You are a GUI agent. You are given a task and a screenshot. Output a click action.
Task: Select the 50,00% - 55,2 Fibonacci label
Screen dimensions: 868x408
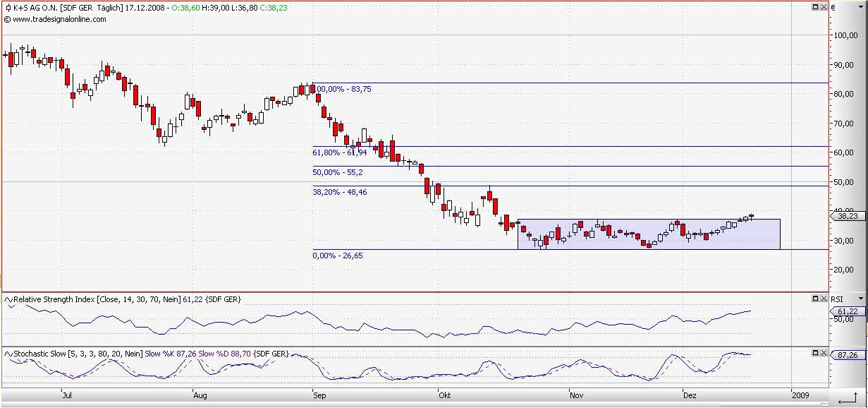338,172
